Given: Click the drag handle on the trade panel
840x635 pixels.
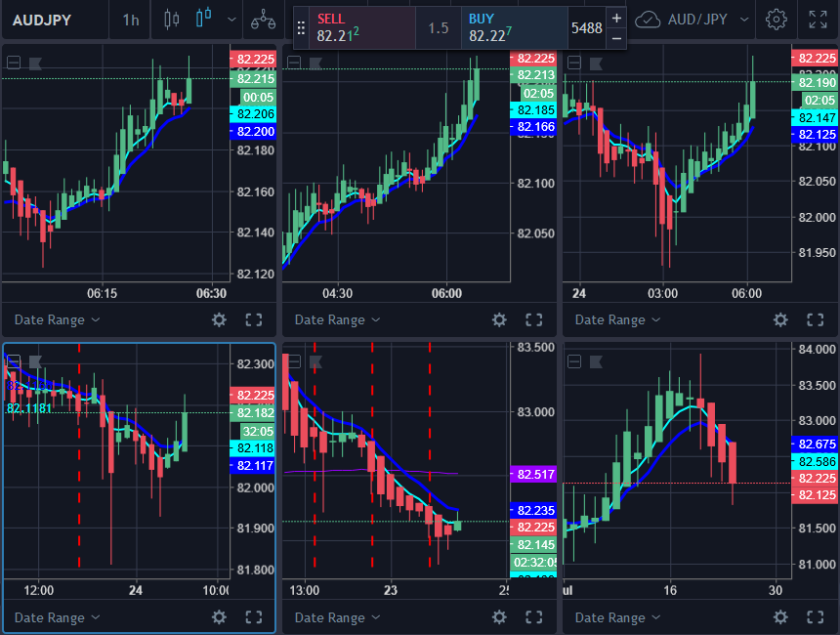Looking at the screenshot, I should click(x=301, y=28).
